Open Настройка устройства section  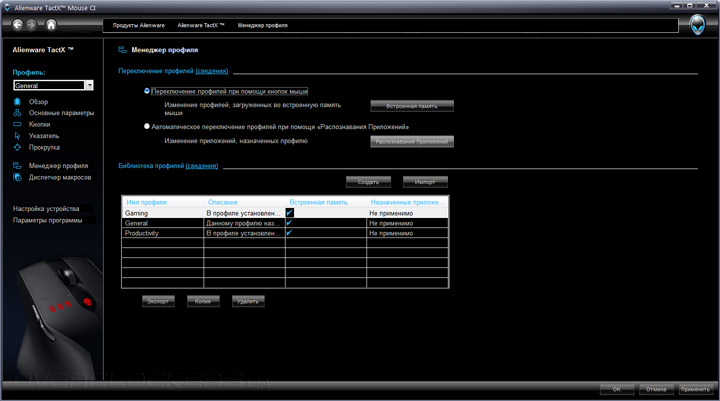46,209
